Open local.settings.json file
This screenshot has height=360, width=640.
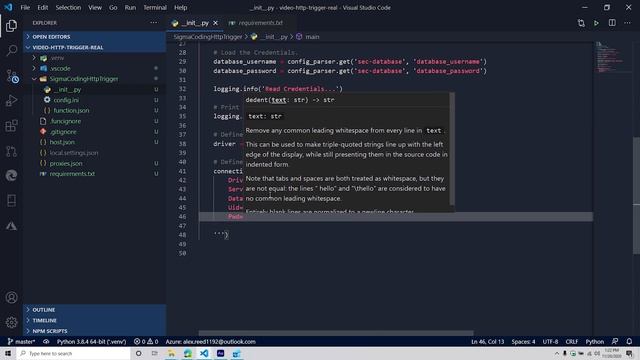pos(95,153)
